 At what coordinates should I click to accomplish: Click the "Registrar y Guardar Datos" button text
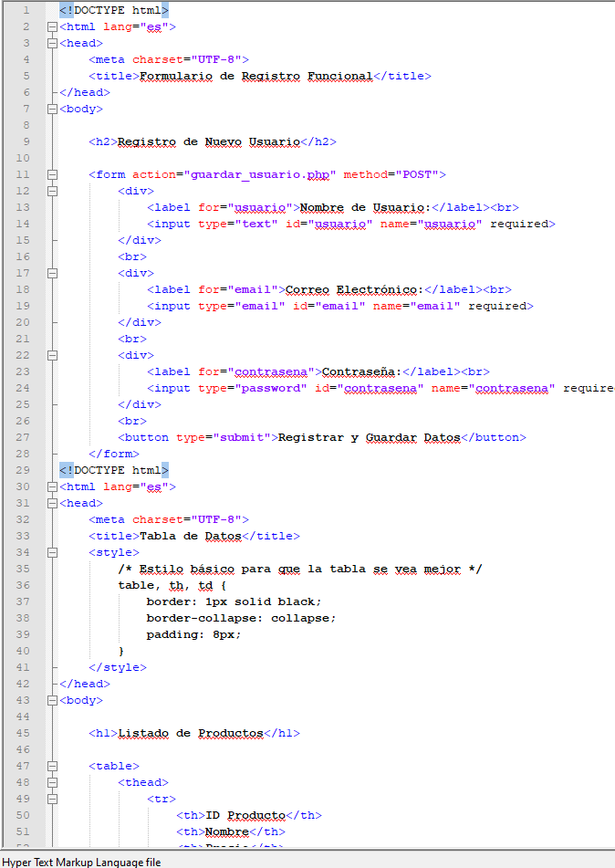(369, 437)
